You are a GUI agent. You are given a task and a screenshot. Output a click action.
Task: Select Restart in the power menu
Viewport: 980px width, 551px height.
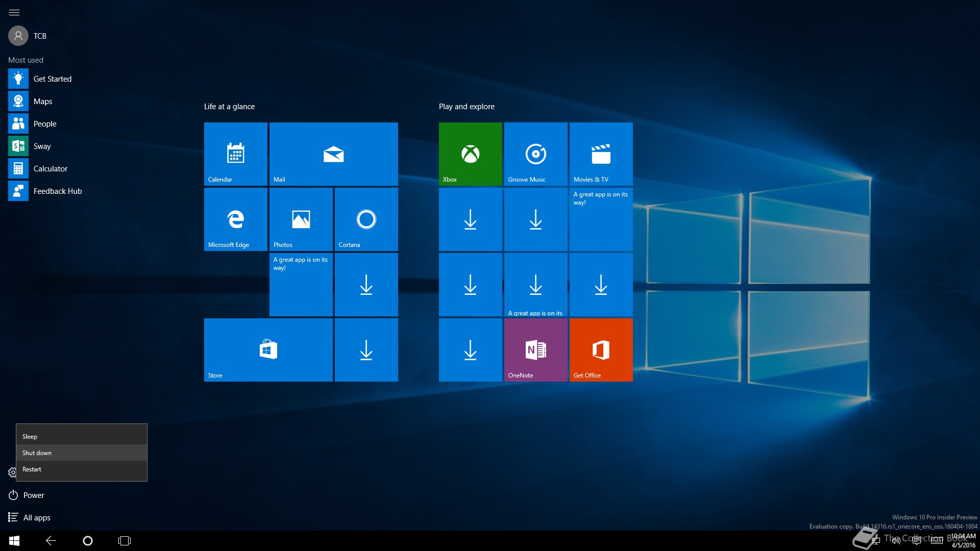pos(82,469)
